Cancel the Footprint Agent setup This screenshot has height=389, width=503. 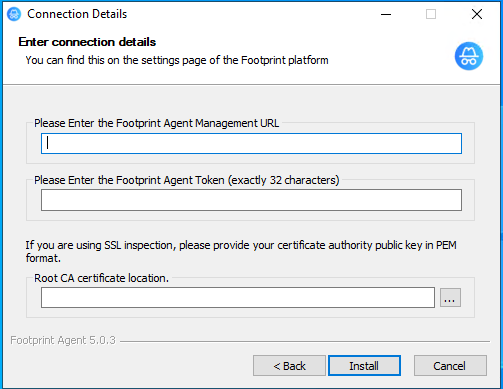point(450,366)
